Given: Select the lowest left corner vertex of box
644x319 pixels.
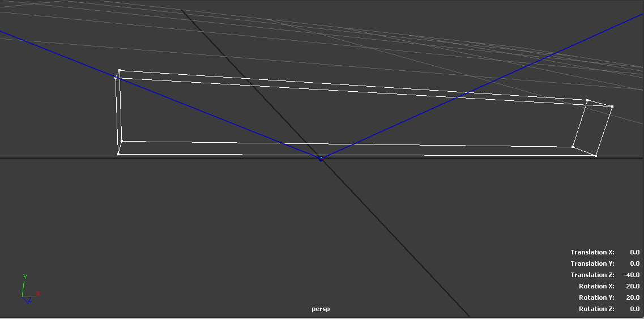Looking at the screenshot, I should (118, 154).
